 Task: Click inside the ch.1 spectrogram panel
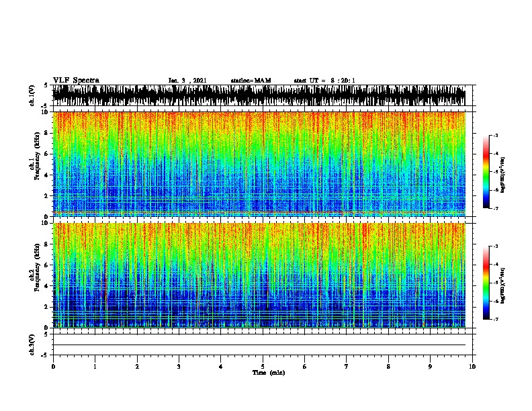(259, 164)
